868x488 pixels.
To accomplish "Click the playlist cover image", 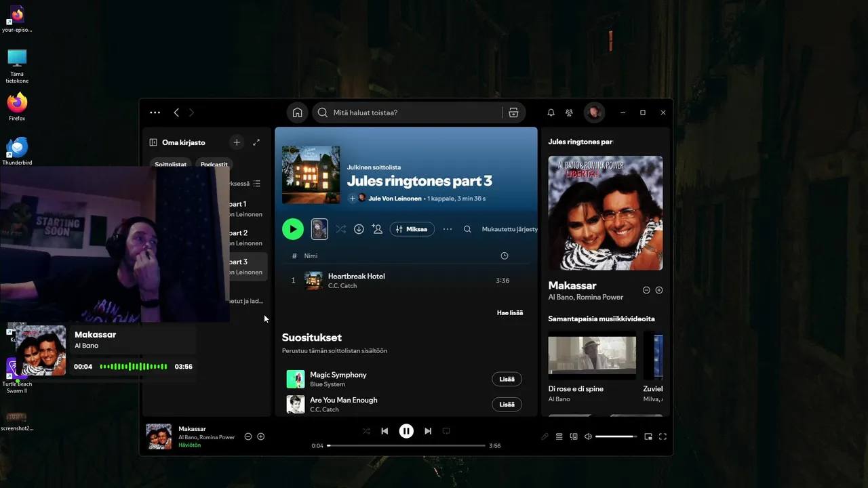I will click(x=311, y=175).
